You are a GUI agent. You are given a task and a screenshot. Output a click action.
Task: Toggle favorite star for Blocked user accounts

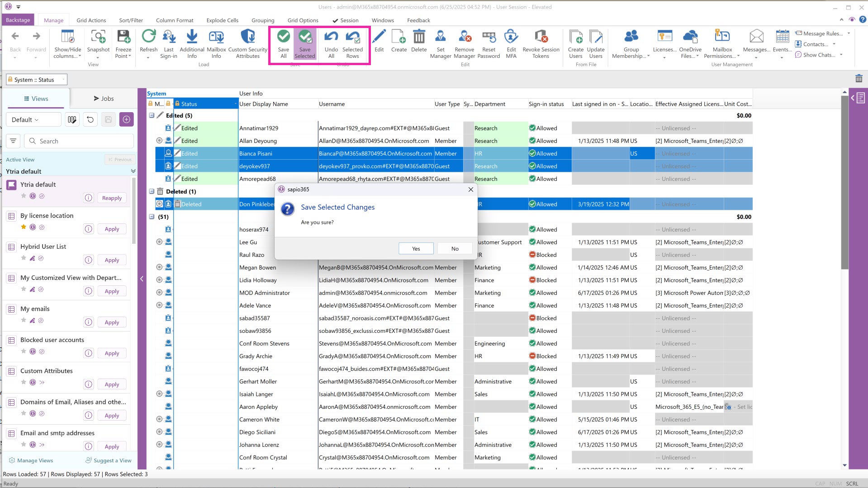(24, 351)
